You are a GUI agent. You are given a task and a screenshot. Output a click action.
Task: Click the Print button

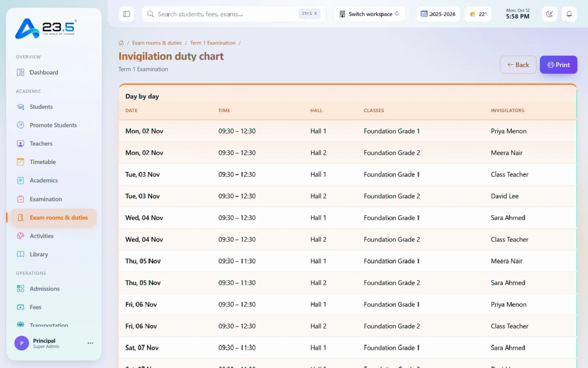(x=559, y=65)
